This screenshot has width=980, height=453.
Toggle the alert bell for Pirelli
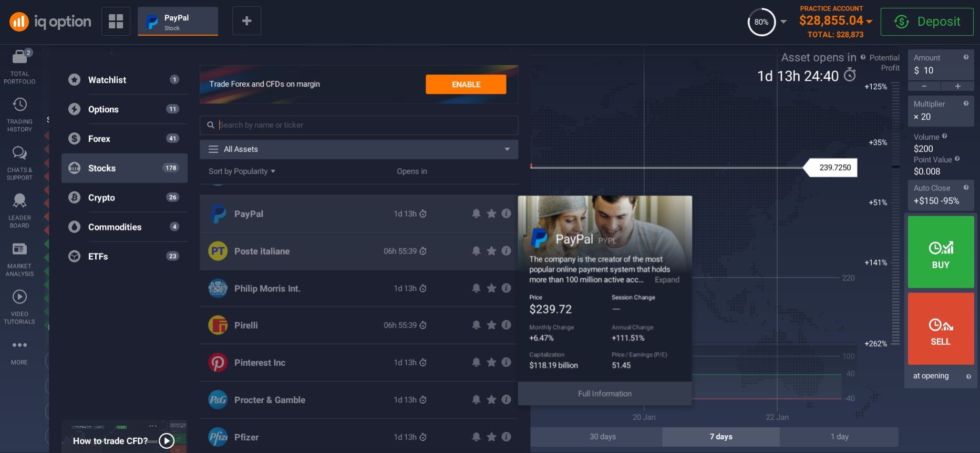(x=476, y=325)
